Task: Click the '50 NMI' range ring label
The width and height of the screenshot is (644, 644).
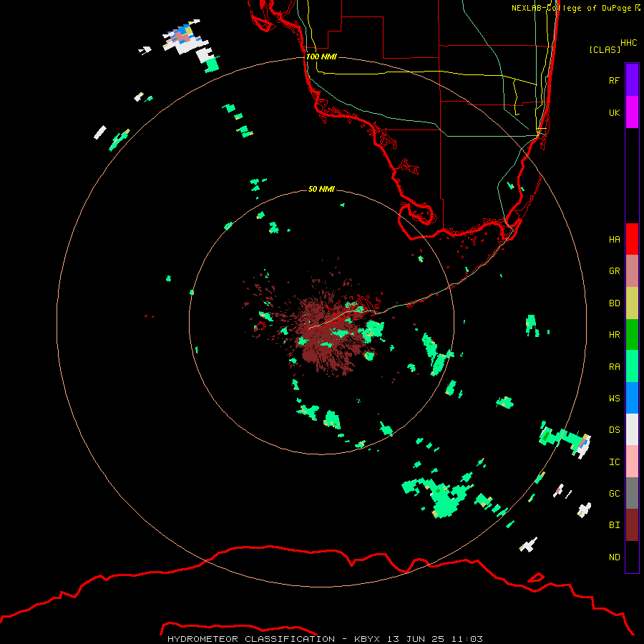Action: point(321,189)
